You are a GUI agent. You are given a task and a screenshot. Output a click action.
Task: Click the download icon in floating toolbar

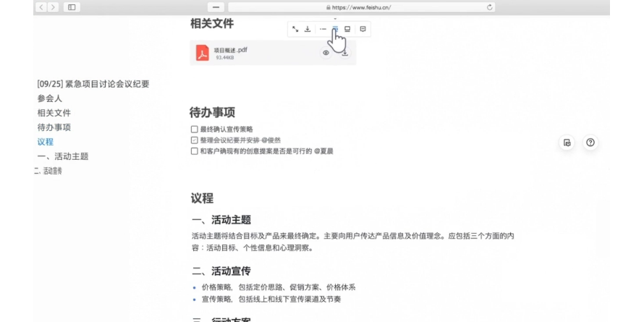[x=308, y=29]
